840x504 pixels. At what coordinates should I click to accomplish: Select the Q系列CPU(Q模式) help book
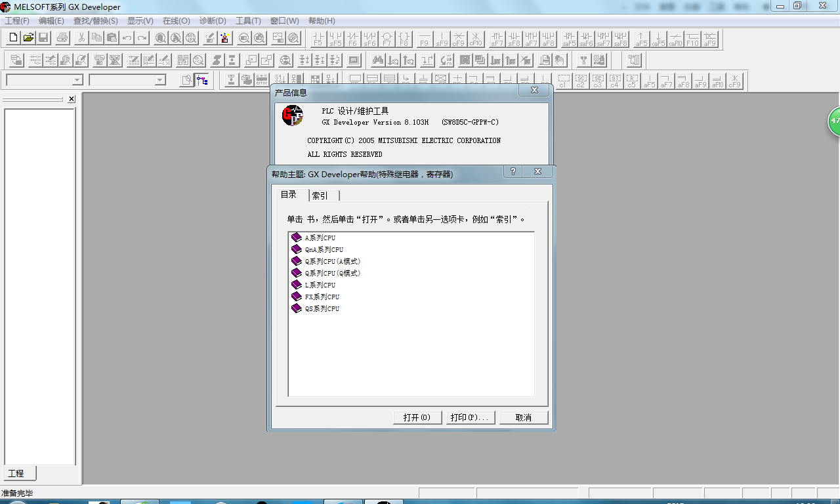[x=332, y=273]
